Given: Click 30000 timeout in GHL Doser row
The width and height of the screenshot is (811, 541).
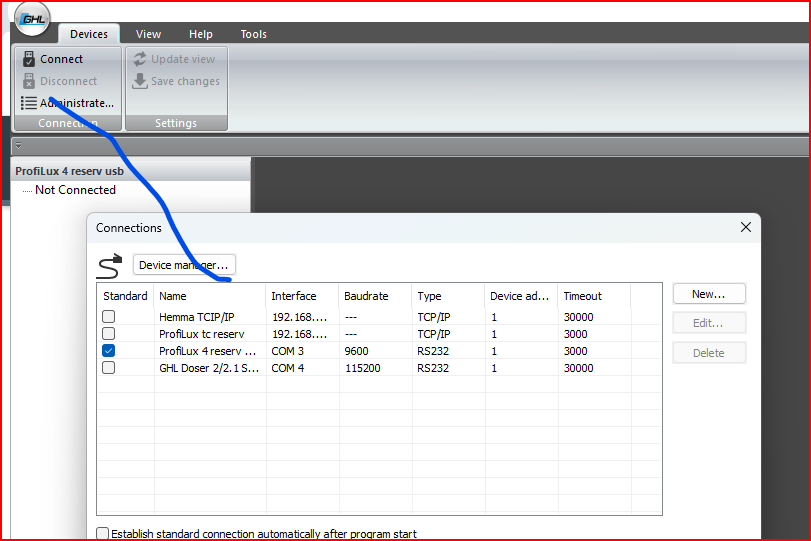Looking at the screenshot, I should point(578,368).
